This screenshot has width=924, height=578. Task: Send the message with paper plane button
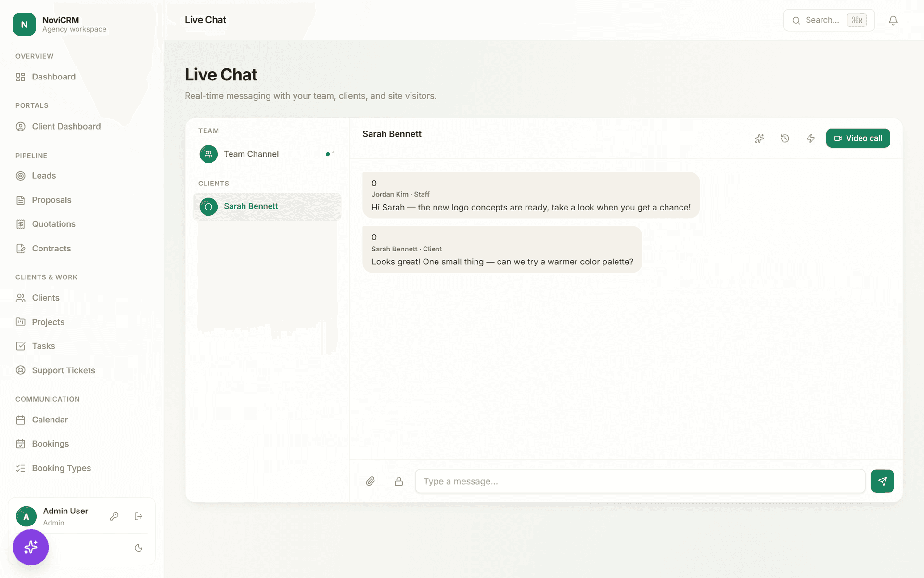[x=882, y=481]
